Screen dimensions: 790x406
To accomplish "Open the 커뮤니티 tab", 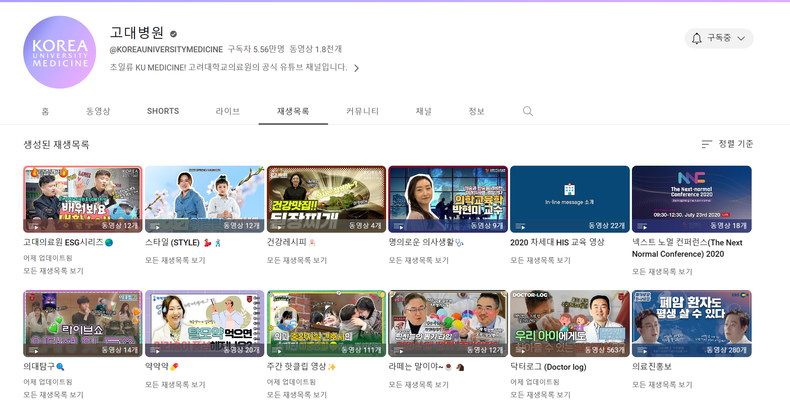I will (362, 111).
